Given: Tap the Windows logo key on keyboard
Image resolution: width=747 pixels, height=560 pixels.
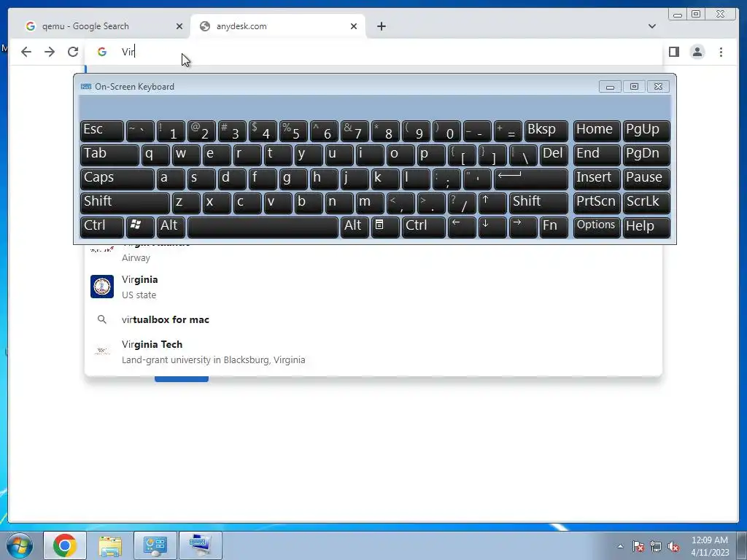Looking at the screenshot, I should (x=140, y=227).
